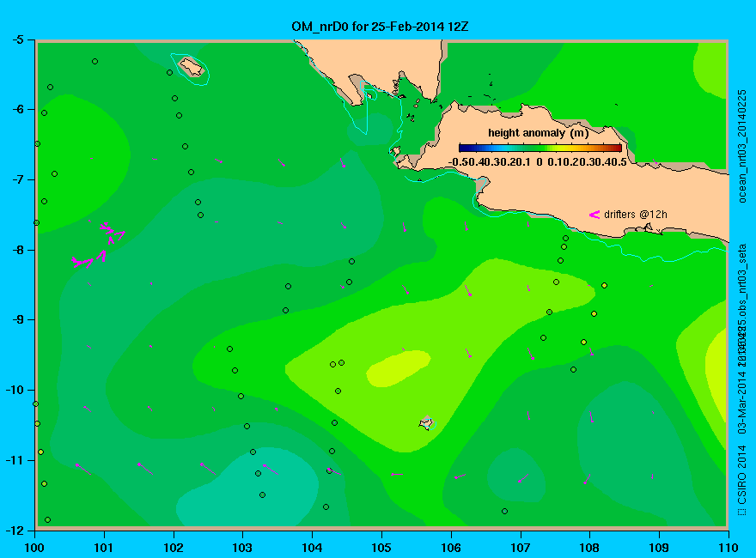Click the longitude tick label '102'
The image size is (756, 558).
[x=173, y=548]
